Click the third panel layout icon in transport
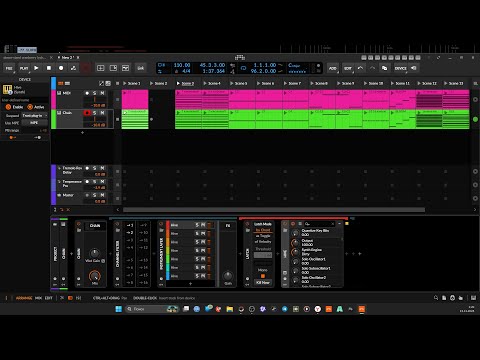The image size is (480, 360). pyautogui.click(x=126, y=68)
